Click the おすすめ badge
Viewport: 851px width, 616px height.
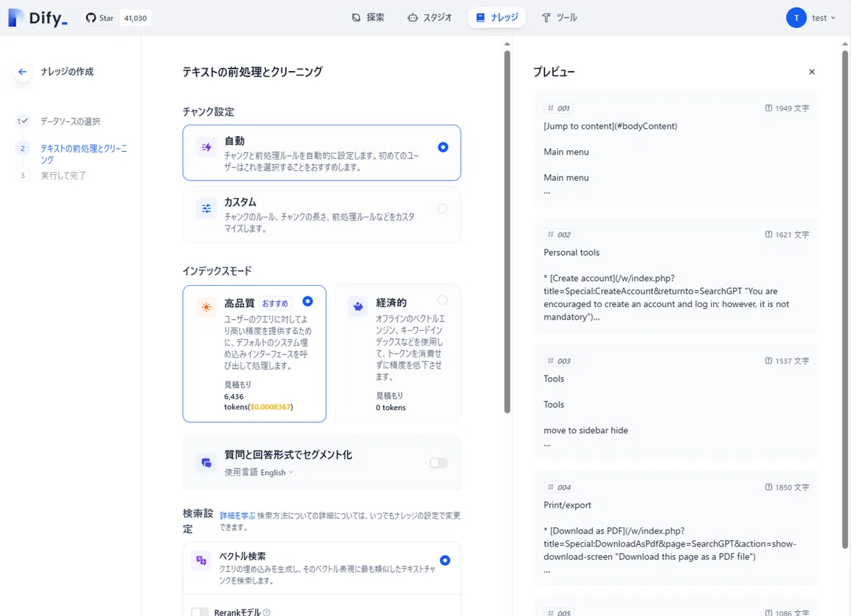point(274,303)
